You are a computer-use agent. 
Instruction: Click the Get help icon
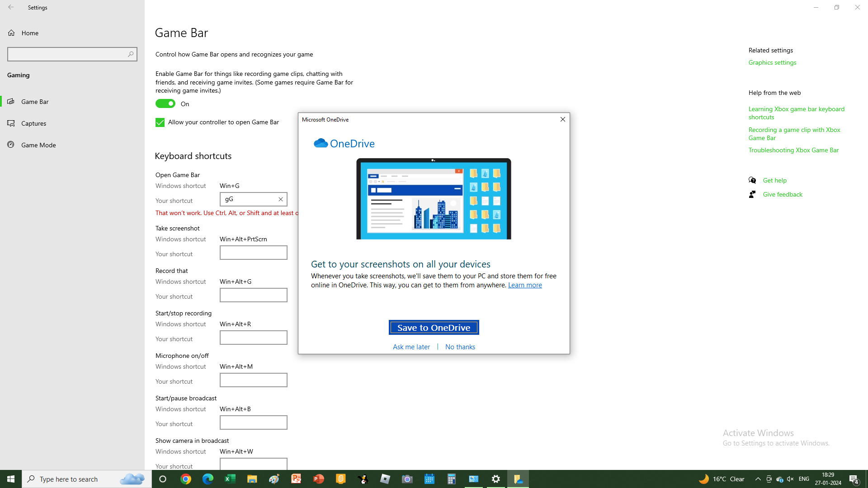coord(752,180)
